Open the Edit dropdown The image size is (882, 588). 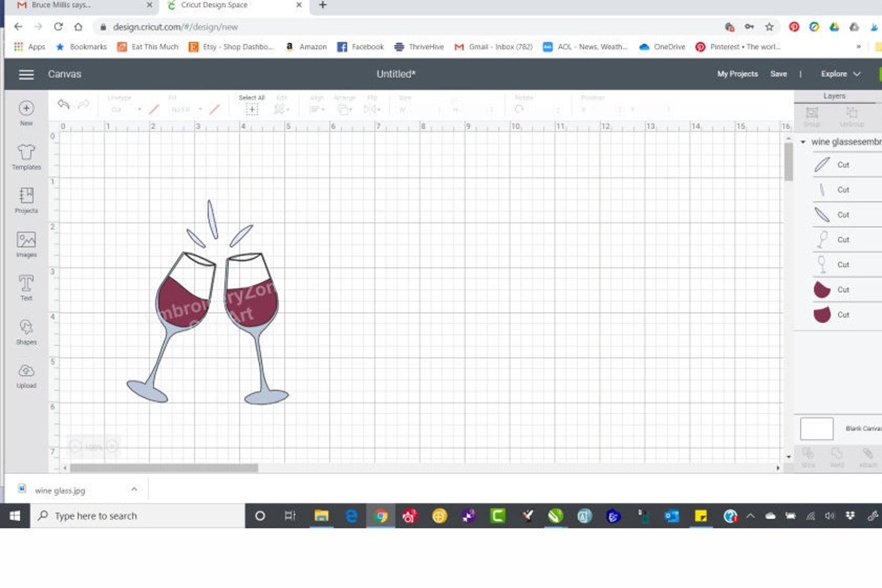(x=282, y=109)
